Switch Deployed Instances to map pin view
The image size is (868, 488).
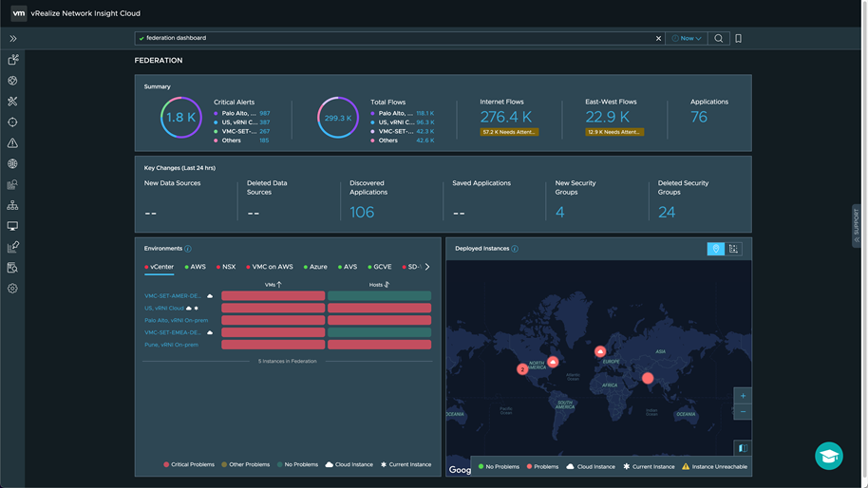coord(716,249)
